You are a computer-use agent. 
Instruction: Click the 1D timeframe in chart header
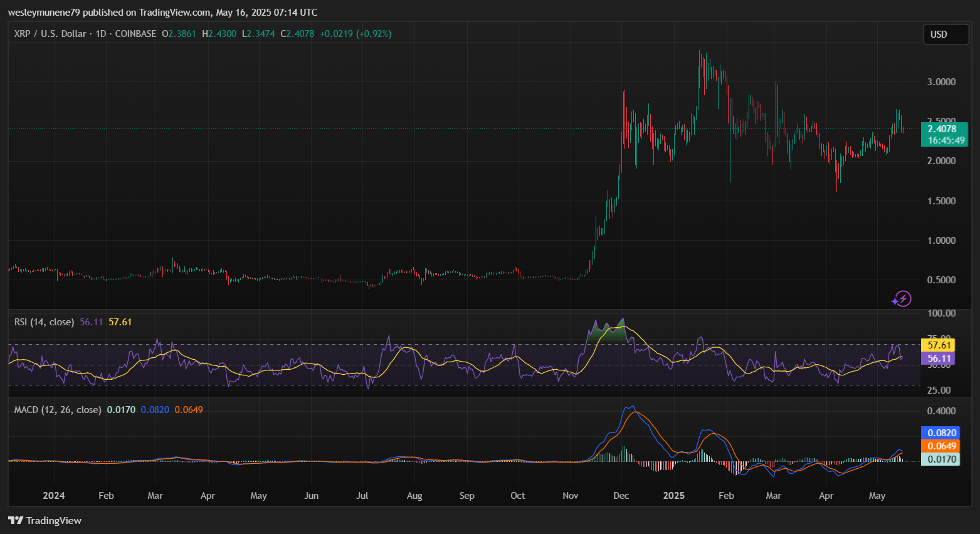pyautogui.click(x=100, y=34)
